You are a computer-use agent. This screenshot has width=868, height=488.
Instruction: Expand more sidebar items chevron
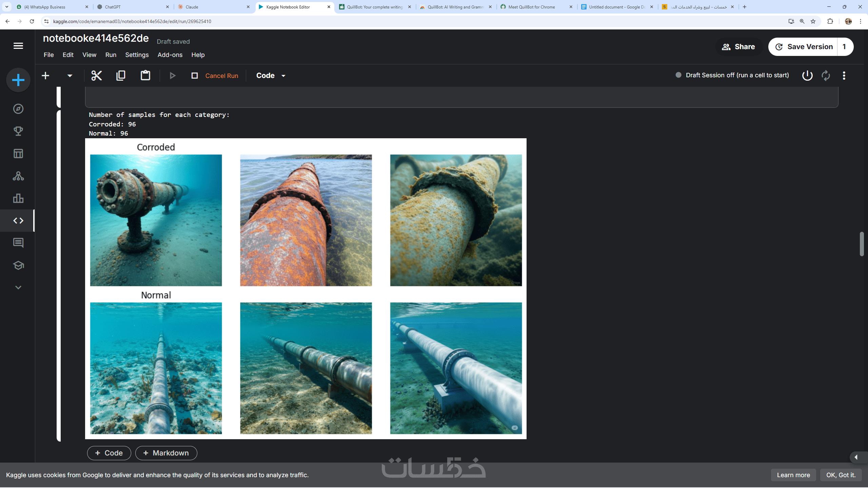pyautogui.click(x=18, y=287)
